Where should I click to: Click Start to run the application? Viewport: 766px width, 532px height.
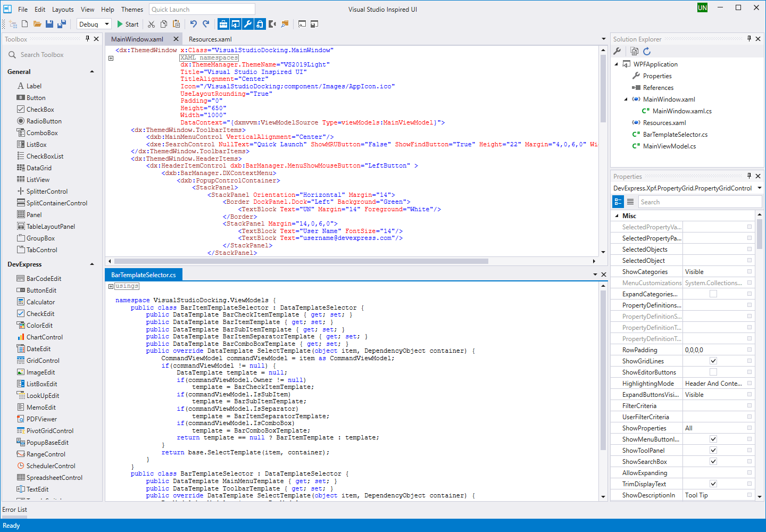[128, 24]
